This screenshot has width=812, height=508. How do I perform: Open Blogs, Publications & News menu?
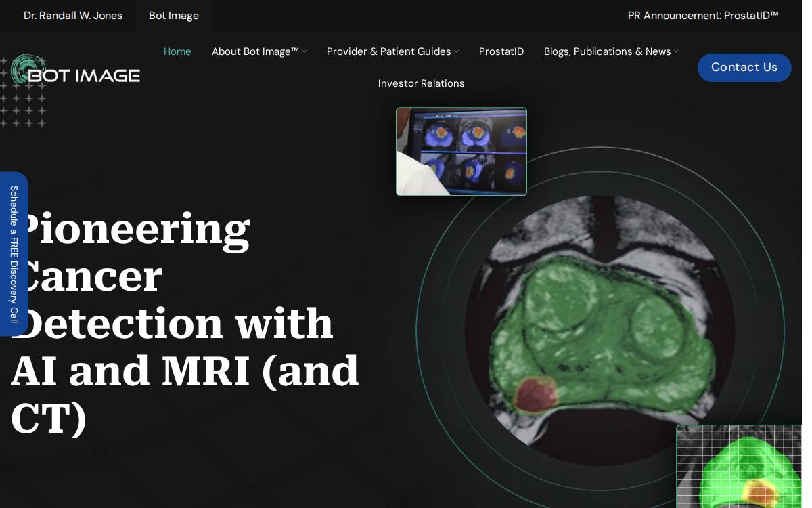click(x=607, y=51)
